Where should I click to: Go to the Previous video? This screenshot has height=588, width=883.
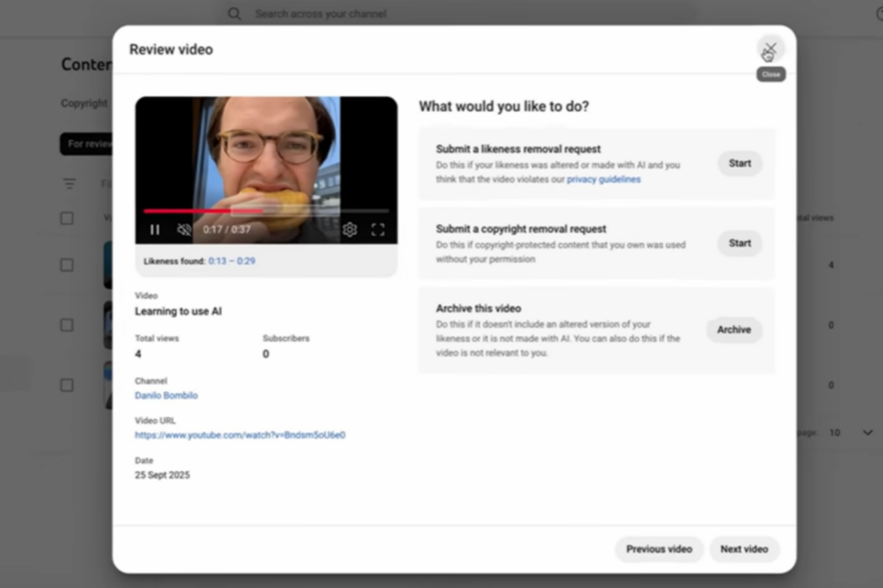659,549
